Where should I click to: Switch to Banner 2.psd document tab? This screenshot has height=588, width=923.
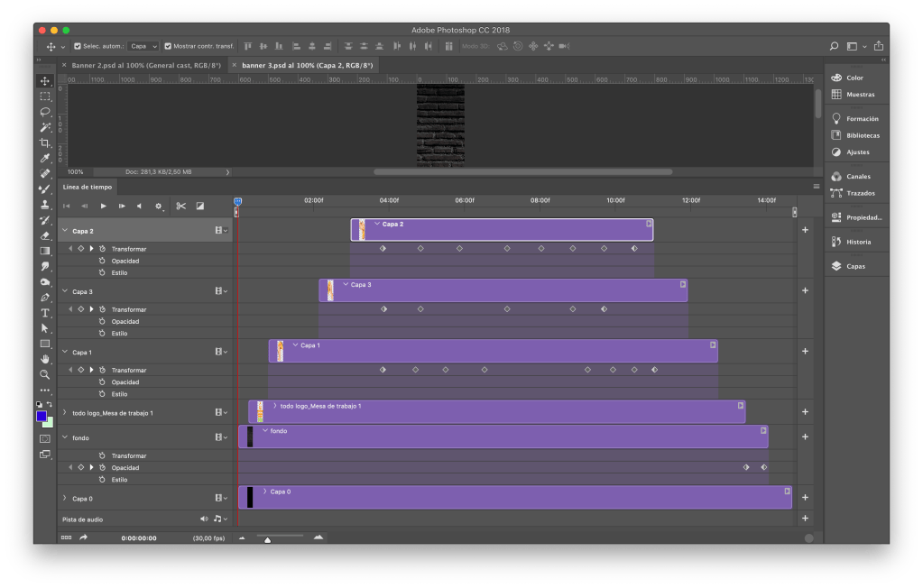click(x=146, y=65)
